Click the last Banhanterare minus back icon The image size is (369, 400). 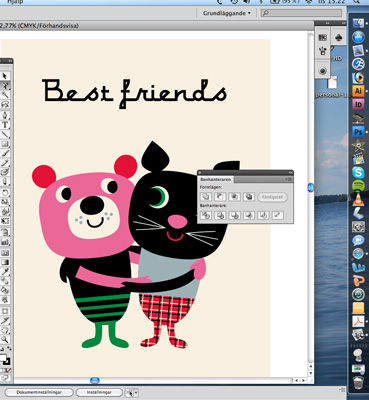click(278, 215)
